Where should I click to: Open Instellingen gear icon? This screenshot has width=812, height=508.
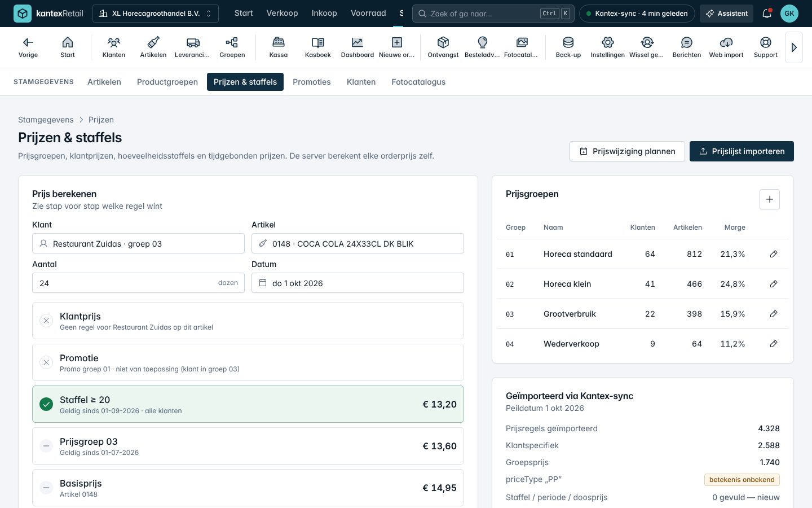click(608, 47)
